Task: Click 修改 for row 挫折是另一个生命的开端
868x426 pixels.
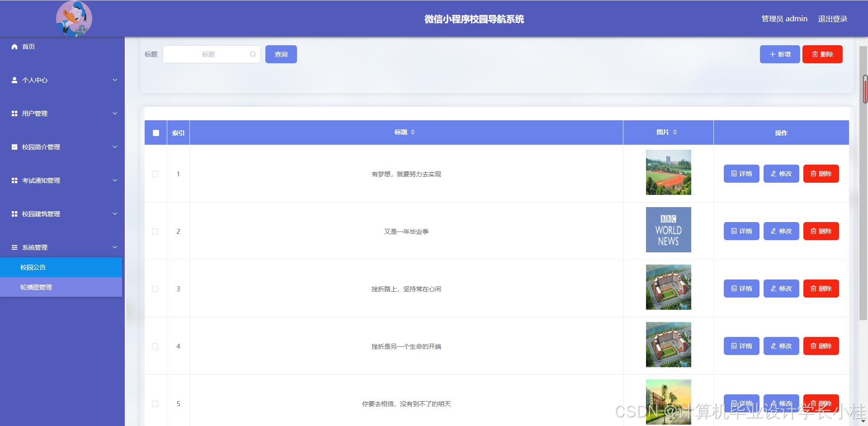Action: (x=781, y=346)
